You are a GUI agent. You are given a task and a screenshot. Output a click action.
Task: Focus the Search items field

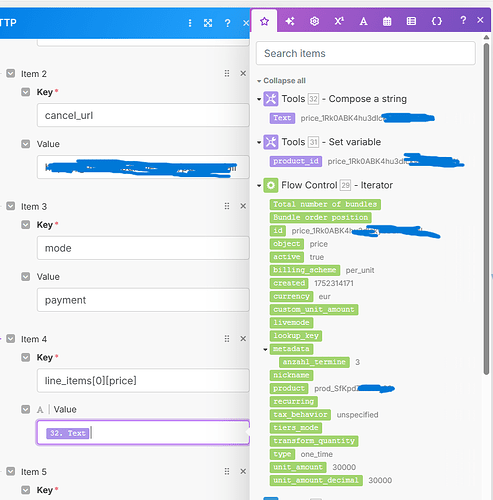coord(366,53)
